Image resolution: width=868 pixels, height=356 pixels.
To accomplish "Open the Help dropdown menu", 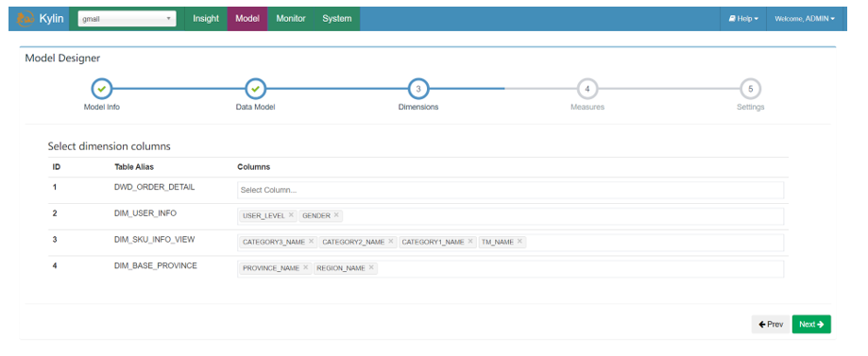I will [x=743, y=19].
